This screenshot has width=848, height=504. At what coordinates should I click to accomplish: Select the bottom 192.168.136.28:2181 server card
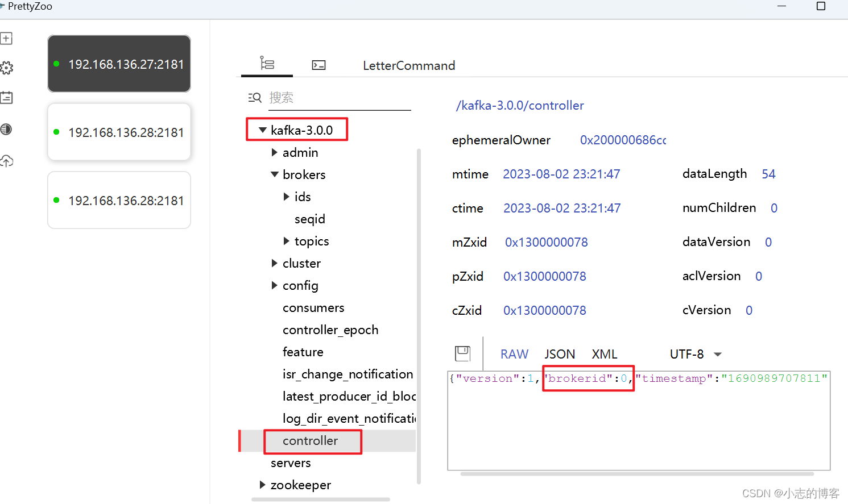(119, 200)
